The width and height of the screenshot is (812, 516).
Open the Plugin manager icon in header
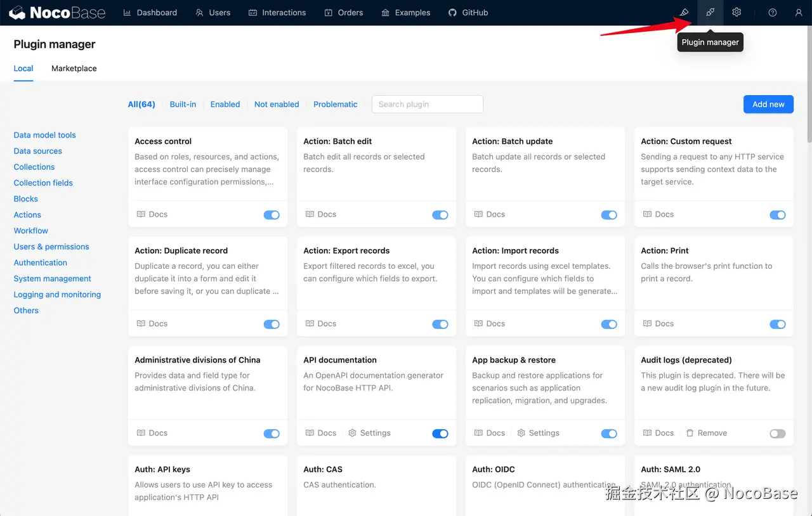pos(710,13)
